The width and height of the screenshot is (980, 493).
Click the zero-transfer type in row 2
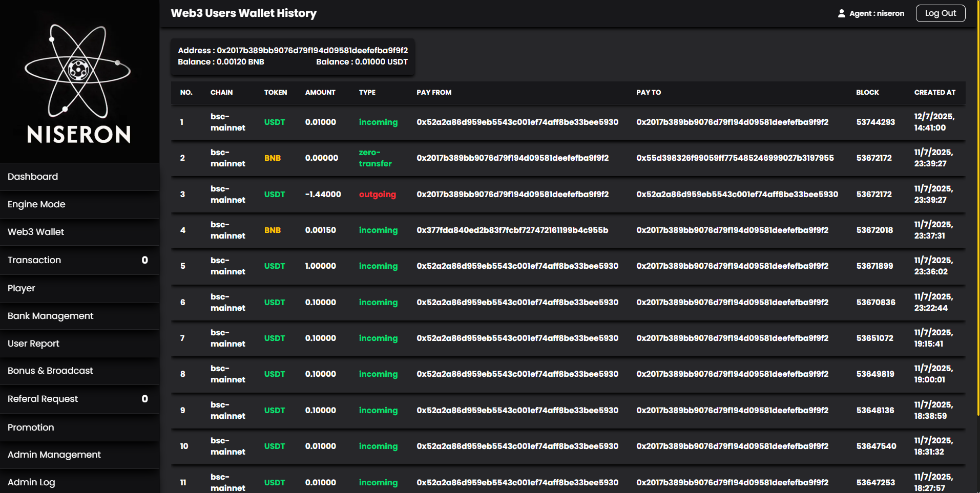375,158
